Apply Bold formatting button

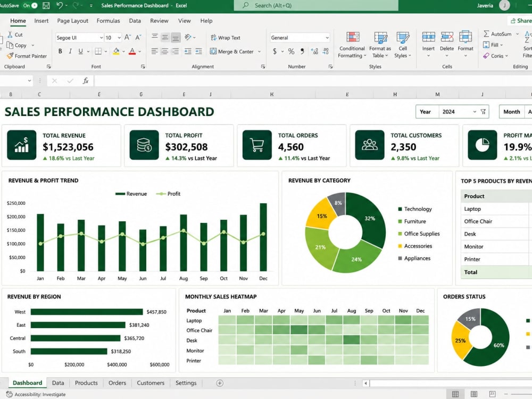click(x=60, y=51)
